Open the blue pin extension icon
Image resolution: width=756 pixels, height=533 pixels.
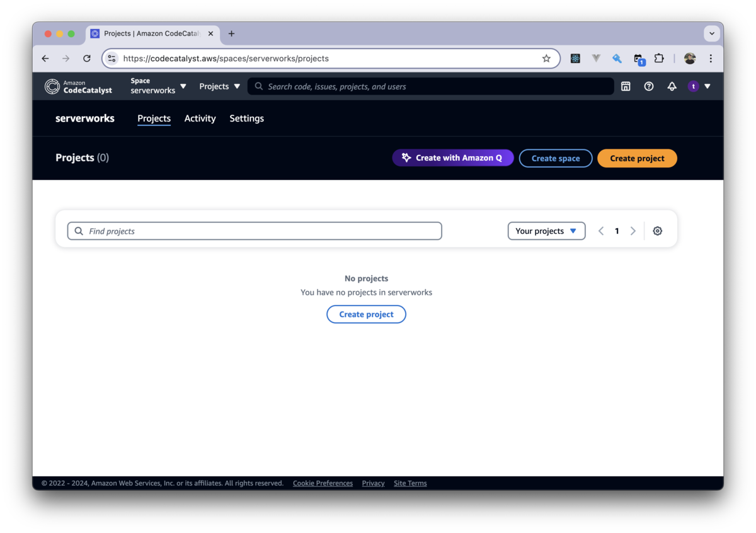coord(617,59)
